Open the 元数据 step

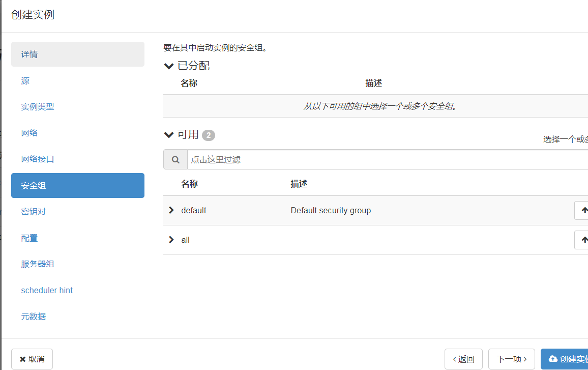pyautogui.click(x=33, y=316)
